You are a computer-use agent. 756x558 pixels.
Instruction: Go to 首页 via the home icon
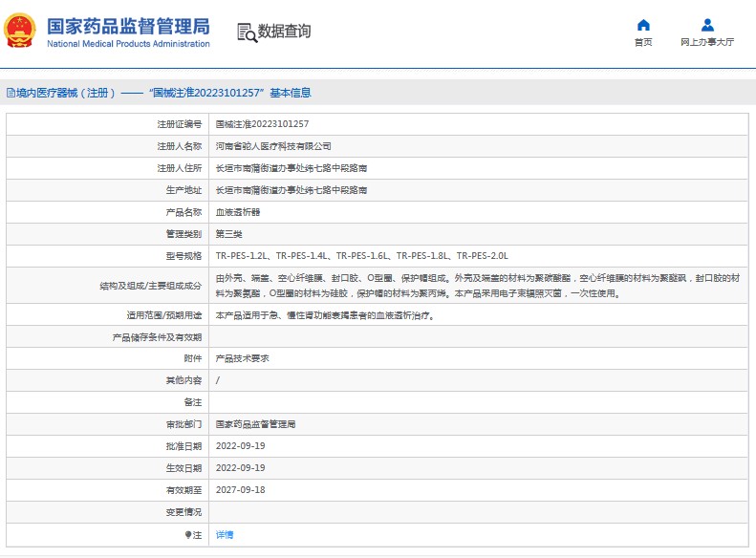click(x=643, y=25)
